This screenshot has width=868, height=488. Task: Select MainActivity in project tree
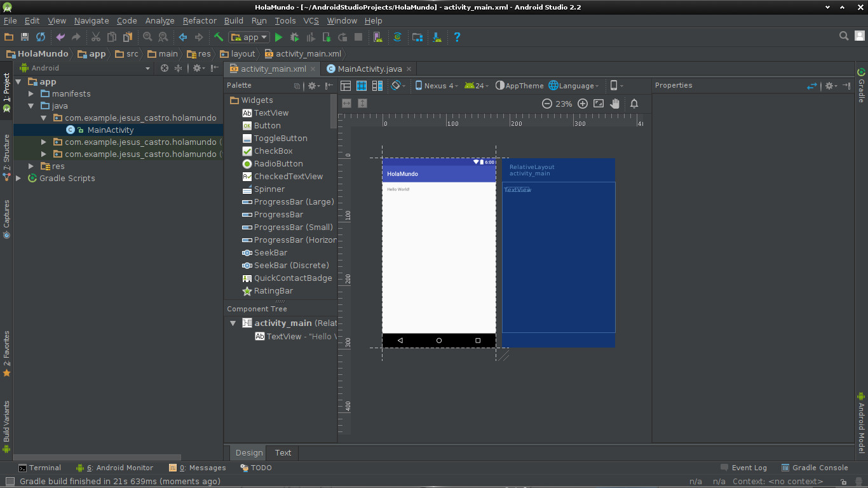click(111, 130)
